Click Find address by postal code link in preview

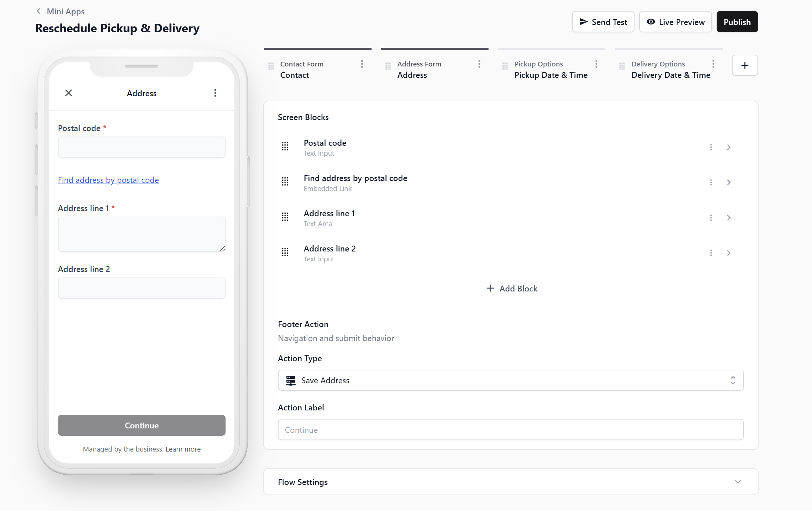[108, 180]
